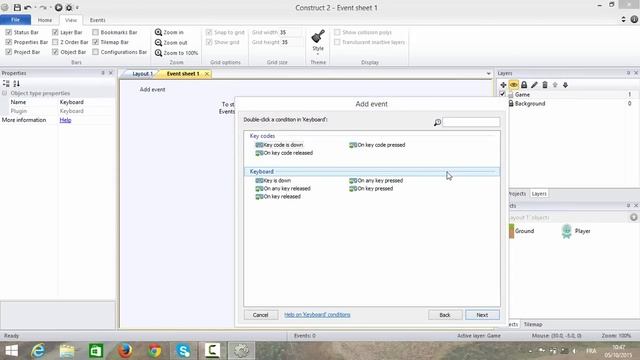Image resolution: width=640 pixels, height=360 pixels.
Task: Open quick access toolbar dropdown arrow
Action: click(77, 8)
